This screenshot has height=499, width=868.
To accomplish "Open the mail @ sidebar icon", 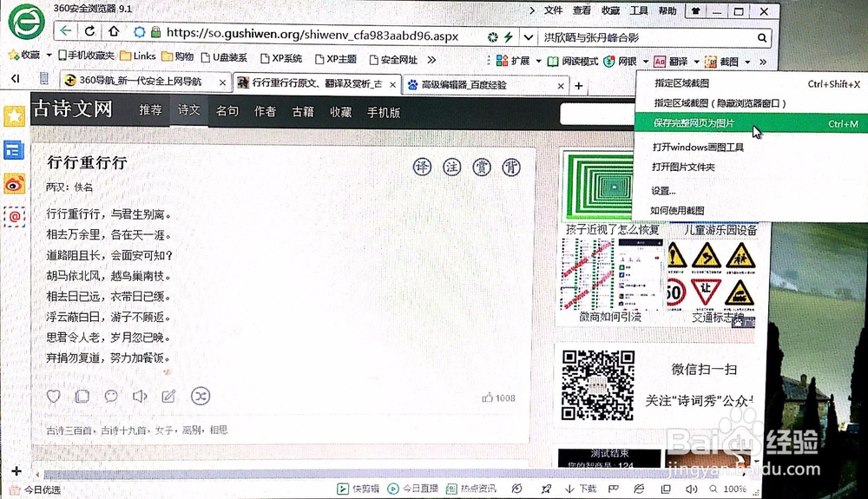I will tap(15, 216).
